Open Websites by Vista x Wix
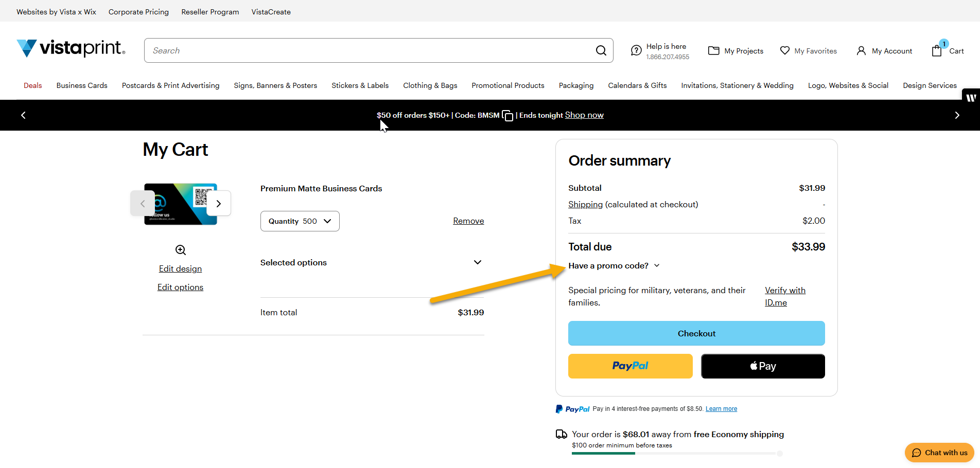 (x=56, y=12)
